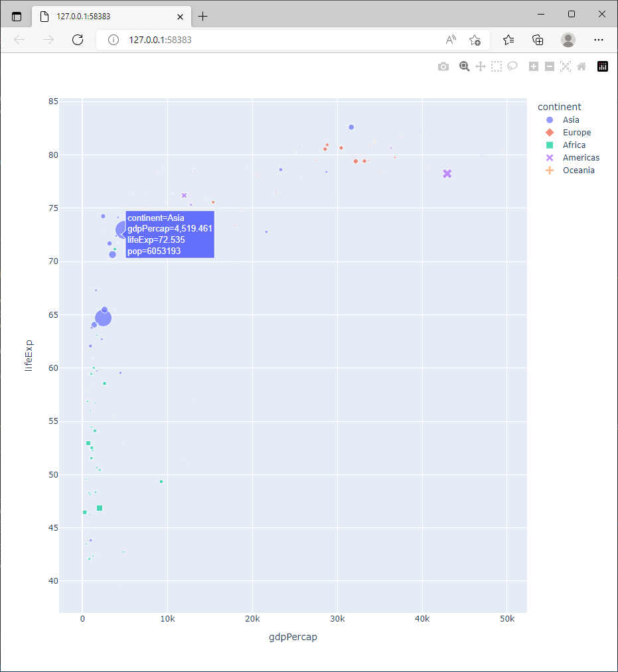This screenshot has width=618, height=672.
Task: Select the 127.0.0.1:58383 browser tab
Action: (106, 16)
